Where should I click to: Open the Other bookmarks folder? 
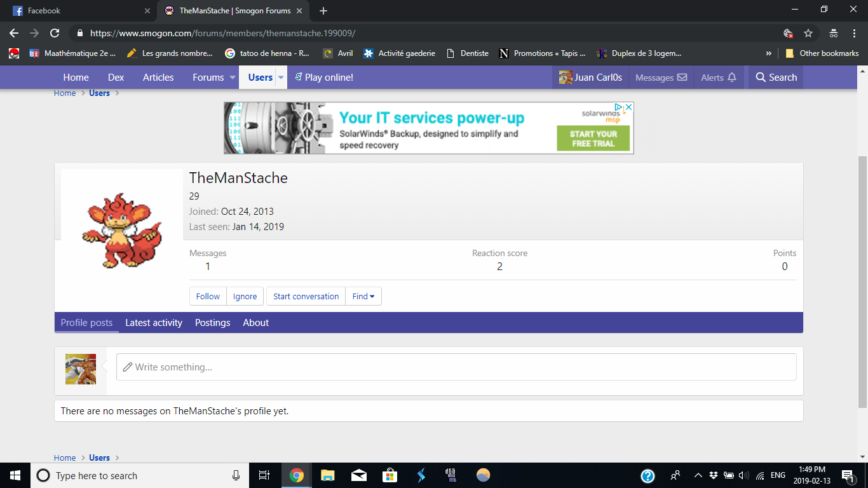(822, 53)
